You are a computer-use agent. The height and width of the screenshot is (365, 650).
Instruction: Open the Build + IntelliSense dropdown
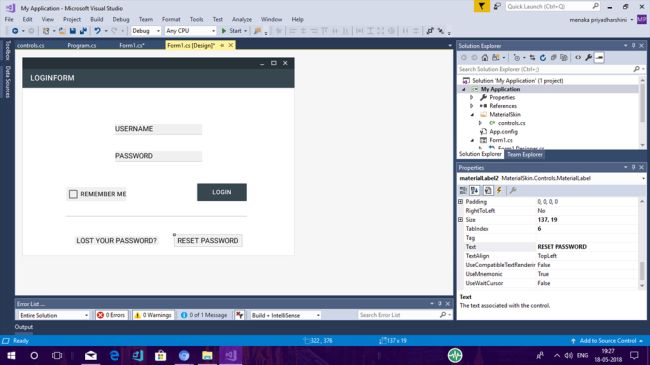tap(286, 315)
